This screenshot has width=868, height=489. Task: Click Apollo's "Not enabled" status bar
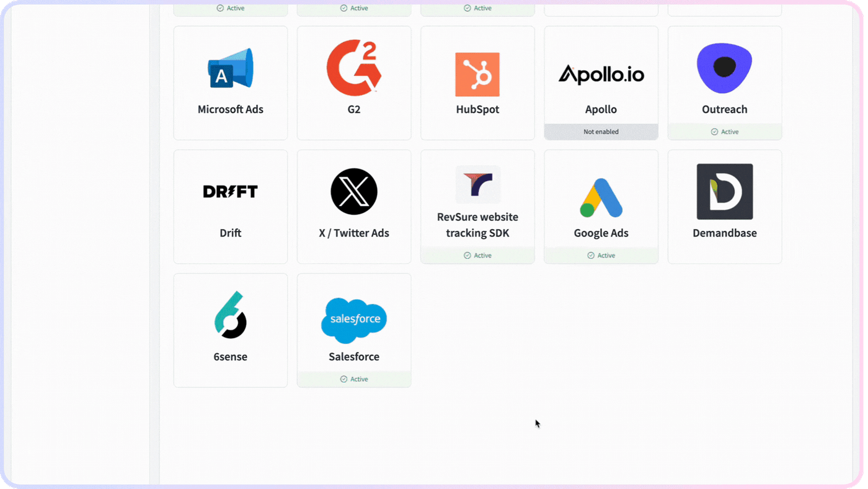601,132
